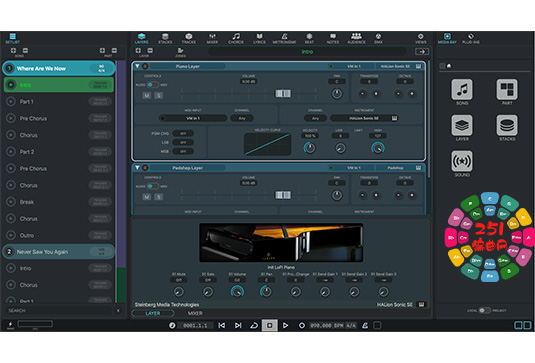Open the LSB Off selector
The image size is (535, 363).
click(183, 142)
